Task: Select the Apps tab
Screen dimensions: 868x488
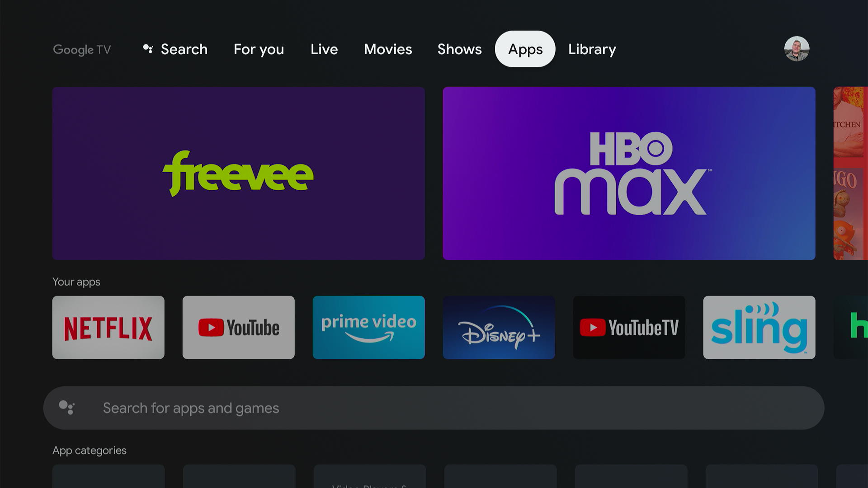Action: [524, 49]
